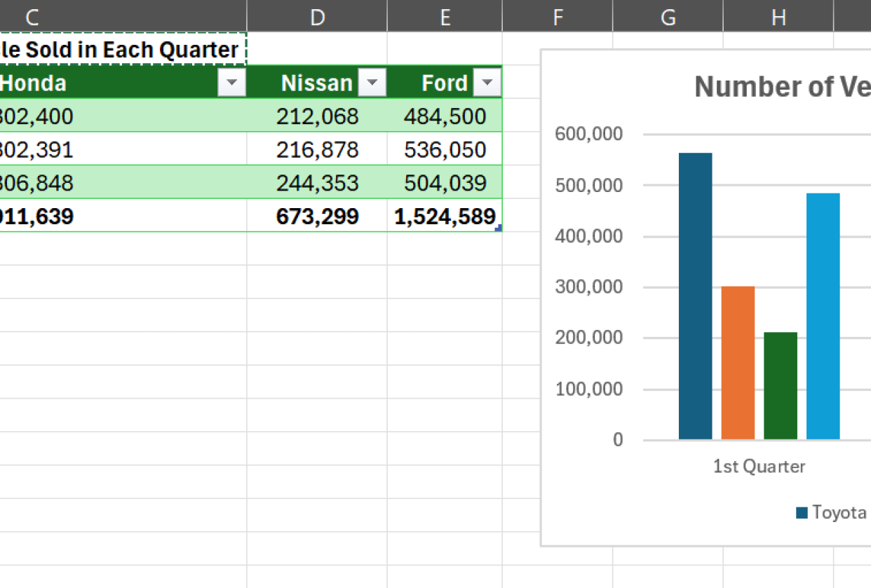
Task: Select the cell containing 244,353
Action: (317, 183)
